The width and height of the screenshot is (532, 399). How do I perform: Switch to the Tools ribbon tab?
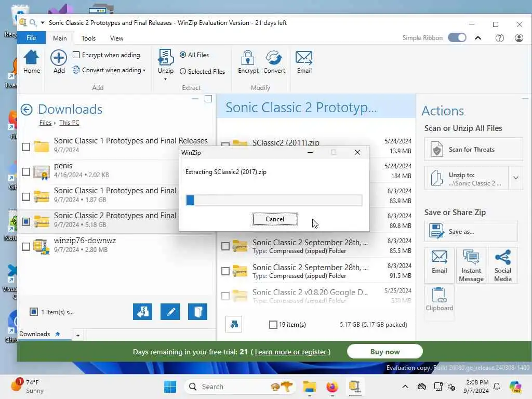pyautogui.click(x=88, y=38)
